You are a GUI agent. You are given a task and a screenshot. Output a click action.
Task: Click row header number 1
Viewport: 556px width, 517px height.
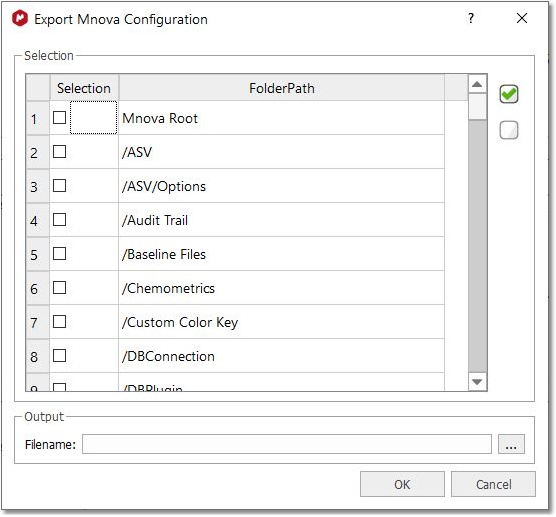point(38,118)
